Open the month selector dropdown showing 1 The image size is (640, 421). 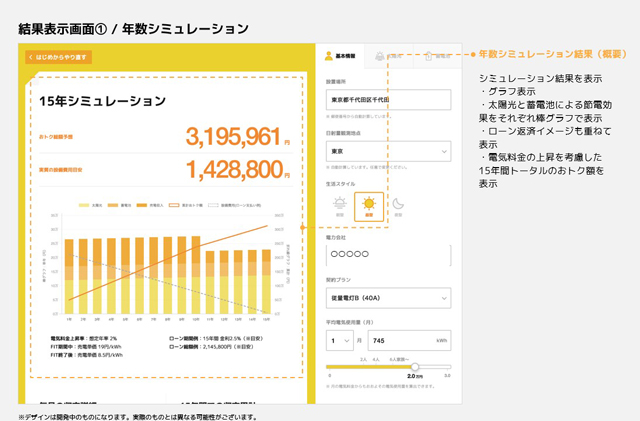(x=340, y=341)
